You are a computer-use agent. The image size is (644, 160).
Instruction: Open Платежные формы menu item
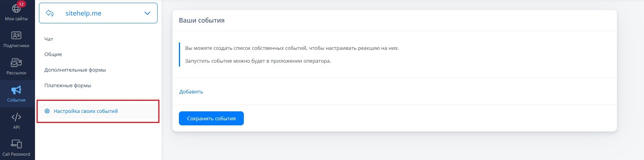pyautogui.click(x=68, y=85)
